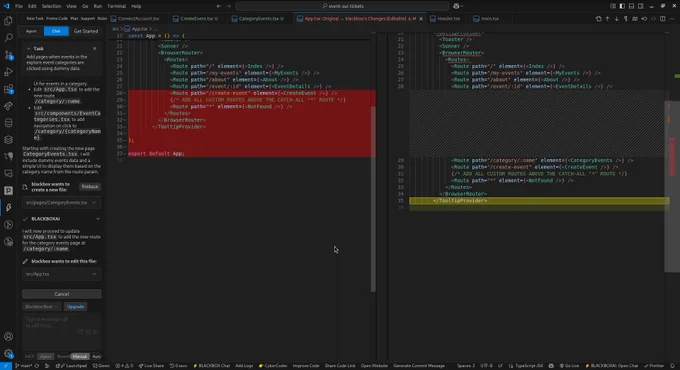Click the split editor icon in the toolbar

tap(663, 19)
